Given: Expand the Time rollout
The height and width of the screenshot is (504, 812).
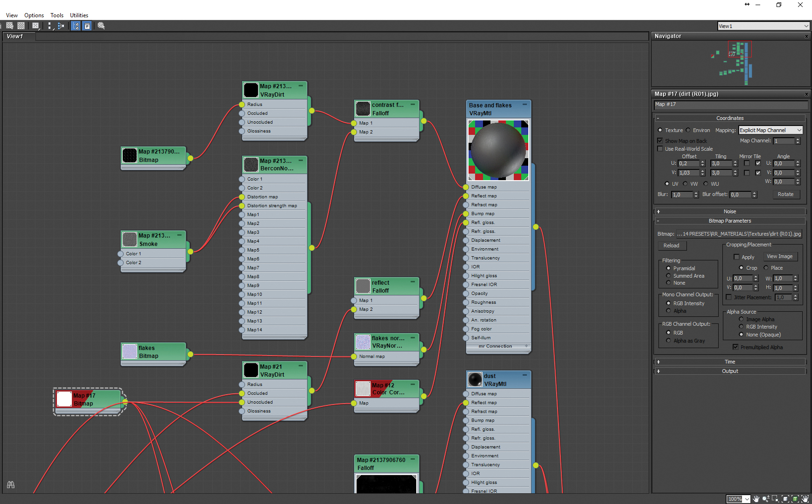Looking at the screenshot, I should [730, 362].
